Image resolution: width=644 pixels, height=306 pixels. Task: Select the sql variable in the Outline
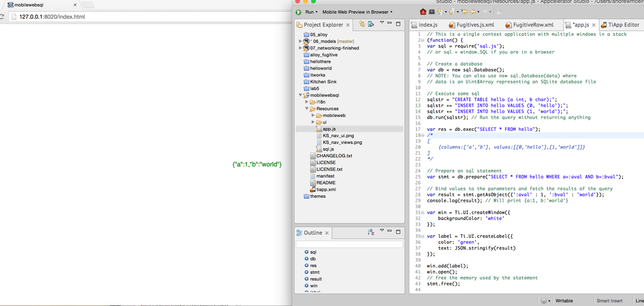[310, 252]
